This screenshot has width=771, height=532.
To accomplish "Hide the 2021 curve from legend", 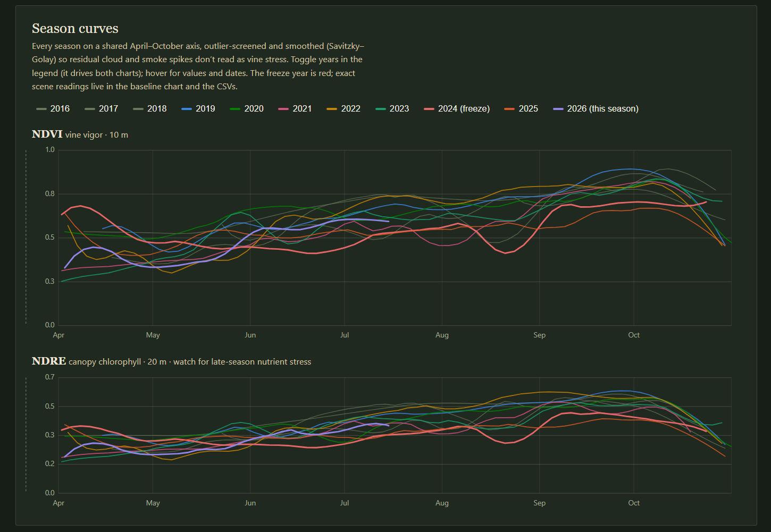I will [295, 108].
